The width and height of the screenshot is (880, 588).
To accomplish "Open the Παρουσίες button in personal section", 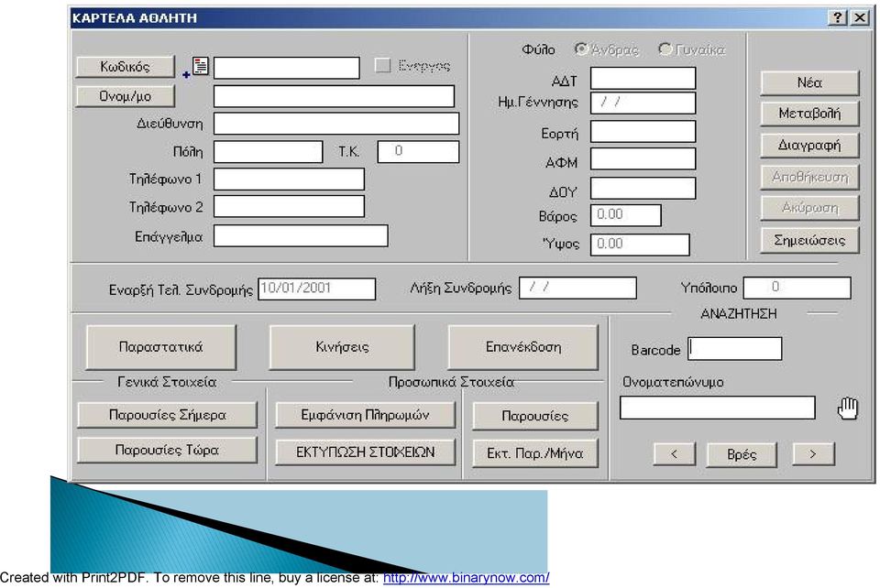I will 534,416.
